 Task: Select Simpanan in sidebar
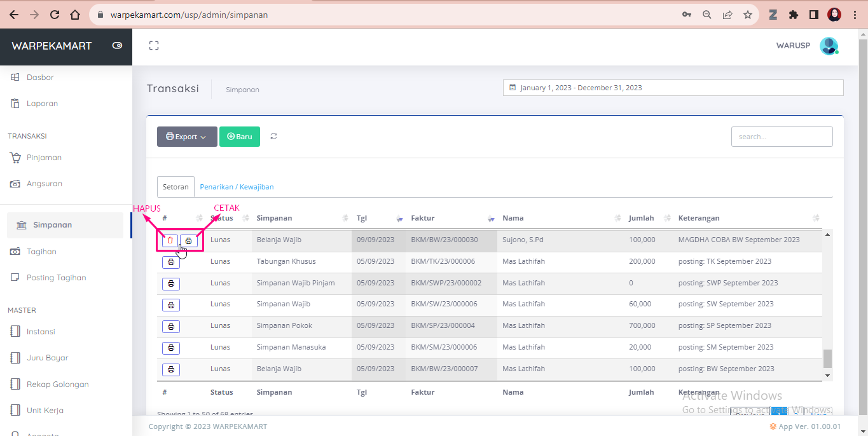(x=65, y=225)
